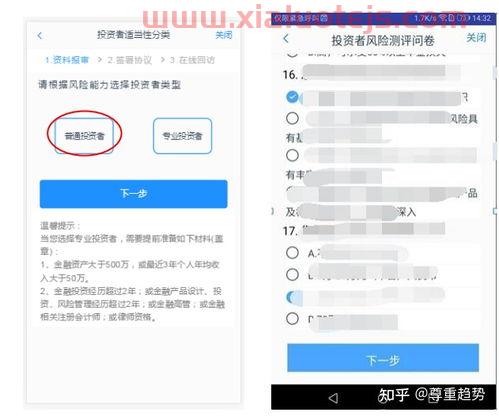499x416 pixels.
Task: Close the 投资者风险测评问卷 page via 关闭
Action: 476,38
